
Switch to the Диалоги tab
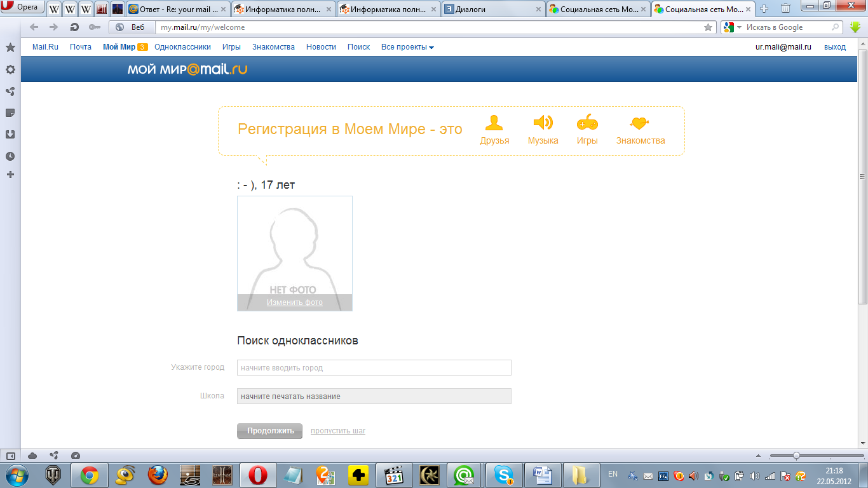coord(492,10)
